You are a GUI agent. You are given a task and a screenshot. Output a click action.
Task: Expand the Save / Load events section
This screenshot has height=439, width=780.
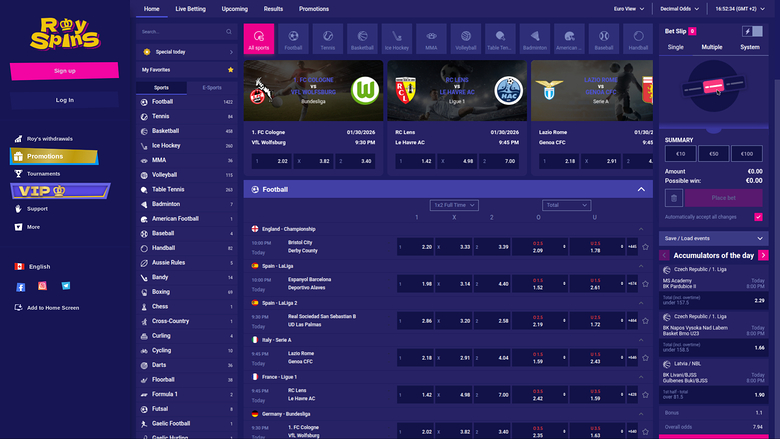click(711, 238)
